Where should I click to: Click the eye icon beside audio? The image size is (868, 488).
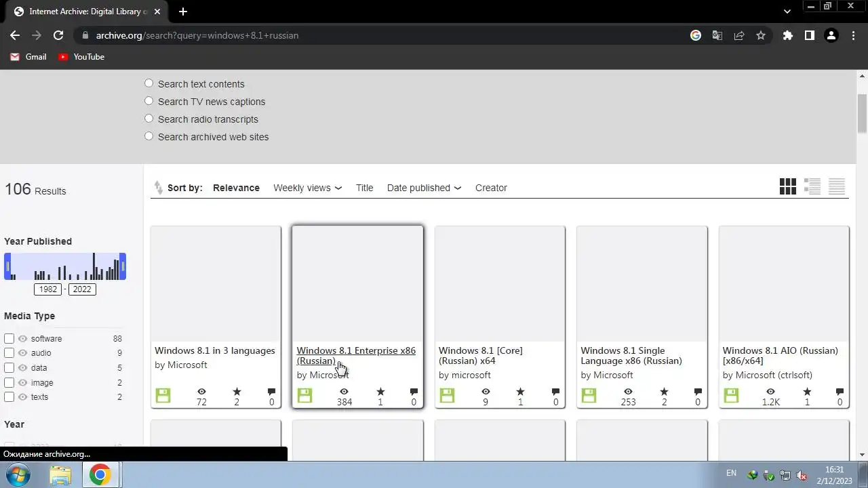(23, 352)
